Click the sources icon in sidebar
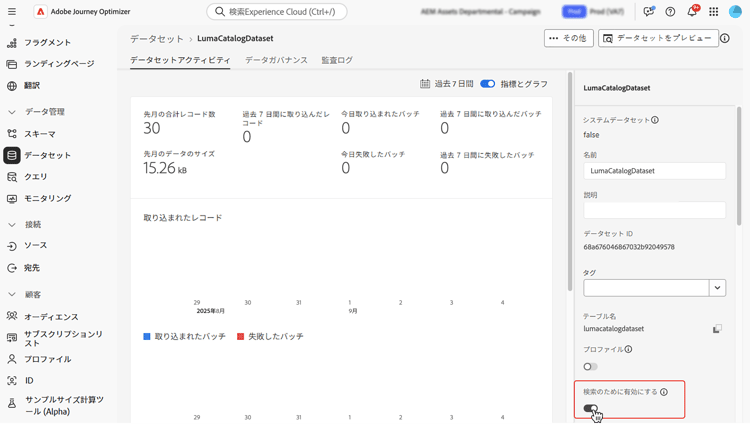Screen dimensions: 750x424 click(x=12, y=246)
